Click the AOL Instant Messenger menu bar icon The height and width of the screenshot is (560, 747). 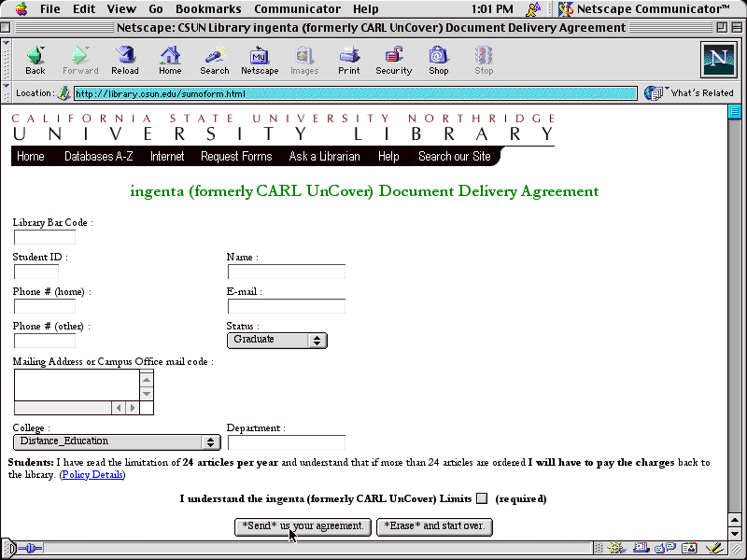pyautogui.click(x=532, y=9)
